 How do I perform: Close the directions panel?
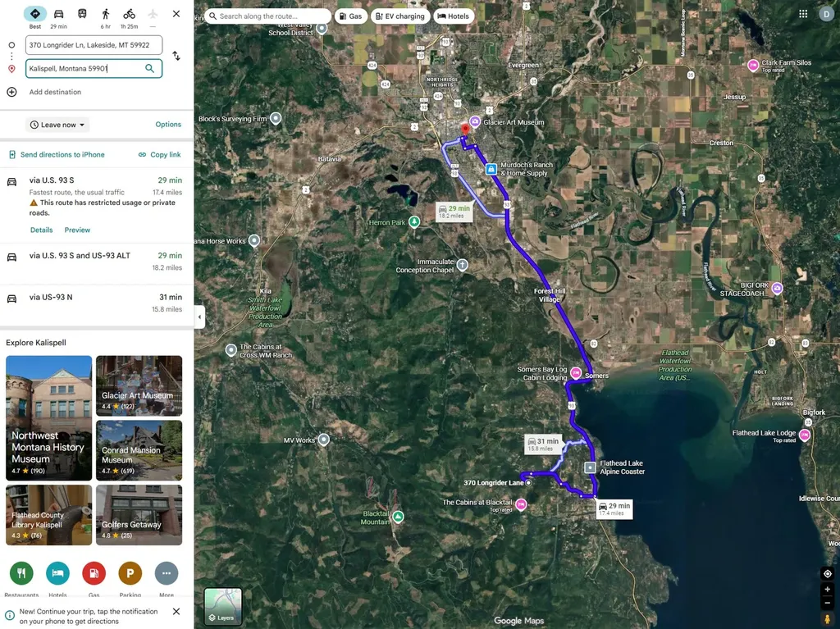[176, 14]
